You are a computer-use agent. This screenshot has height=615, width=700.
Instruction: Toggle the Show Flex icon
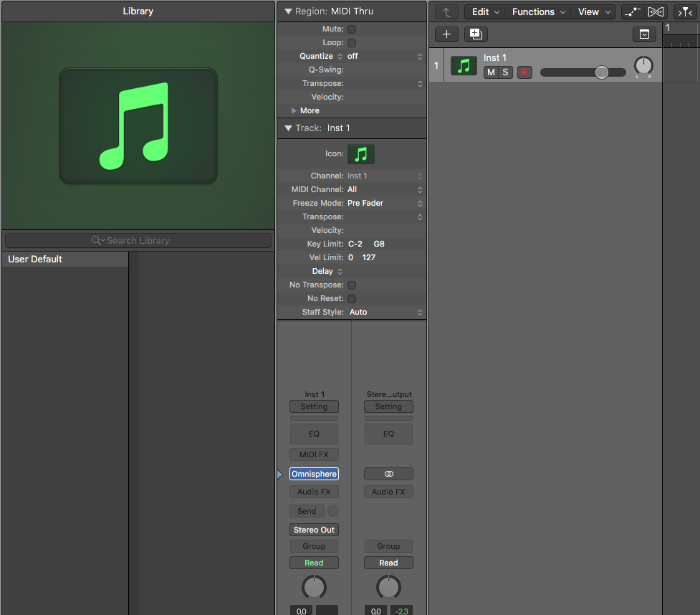656,12
